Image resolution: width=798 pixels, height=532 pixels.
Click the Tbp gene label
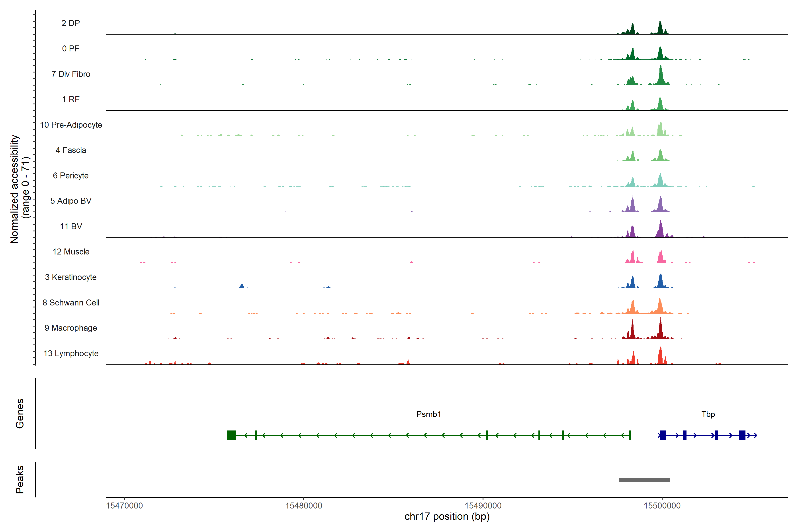click(x=708, y=414)
